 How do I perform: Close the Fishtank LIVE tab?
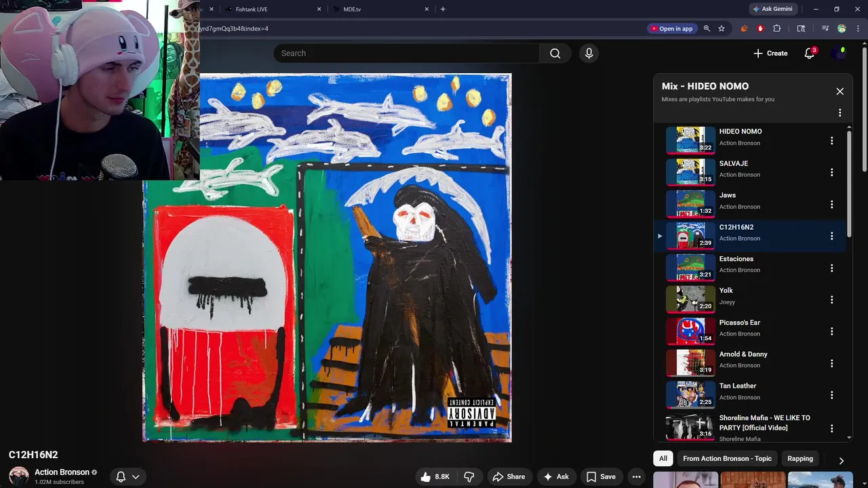click(x=319, y=9)
